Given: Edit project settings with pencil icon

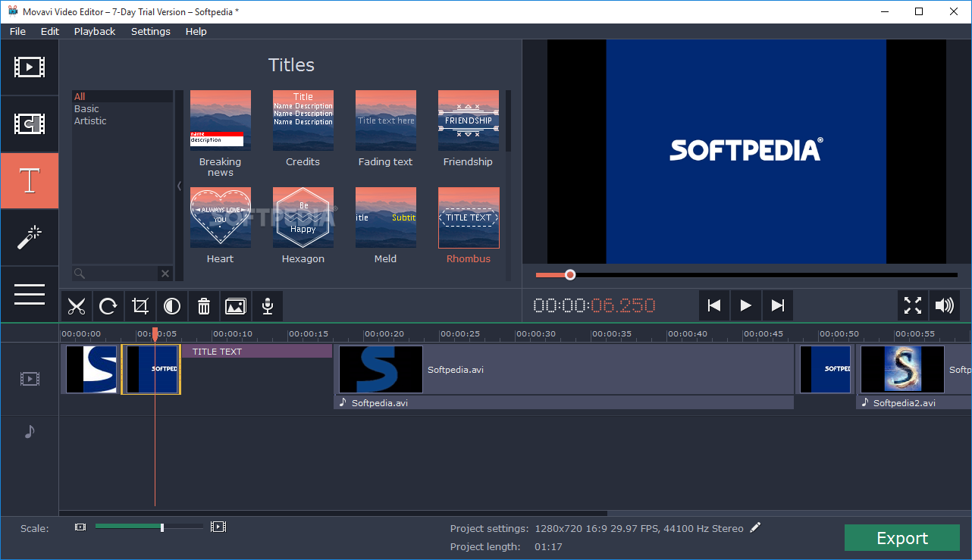Looking at the screenshot, I should click(x=755, y=527).
